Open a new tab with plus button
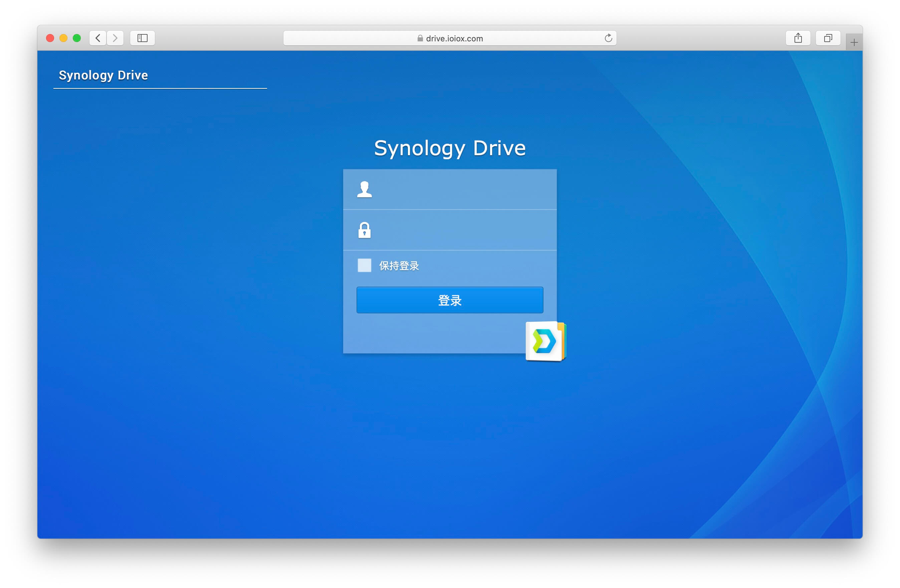Screen dimensions: 900x588 (854, 43)
